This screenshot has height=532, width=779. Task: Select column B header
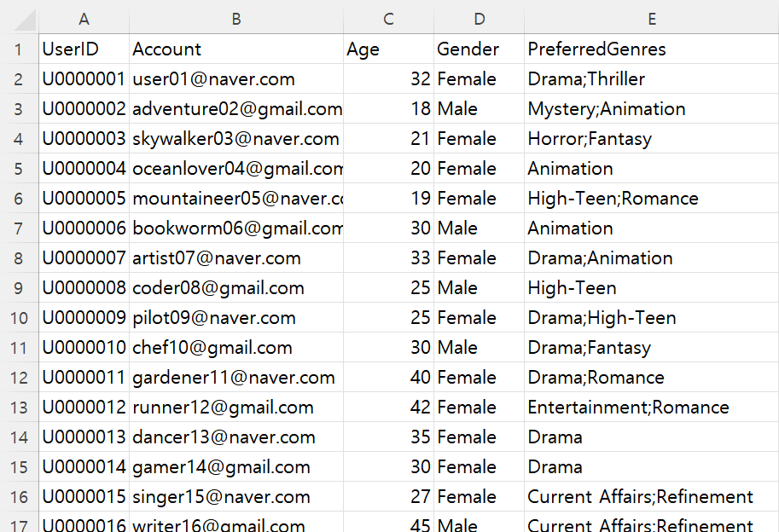tap(236, 19)
